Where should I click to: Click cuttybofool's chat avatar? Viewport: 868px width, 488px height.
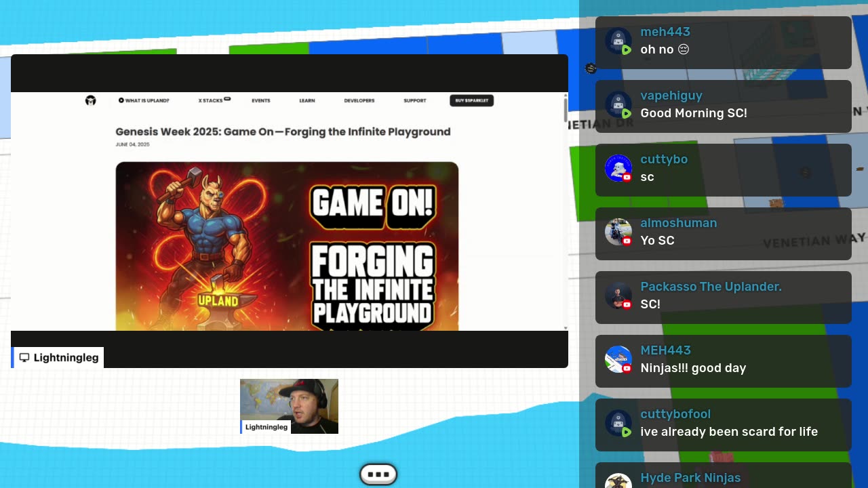618,424
